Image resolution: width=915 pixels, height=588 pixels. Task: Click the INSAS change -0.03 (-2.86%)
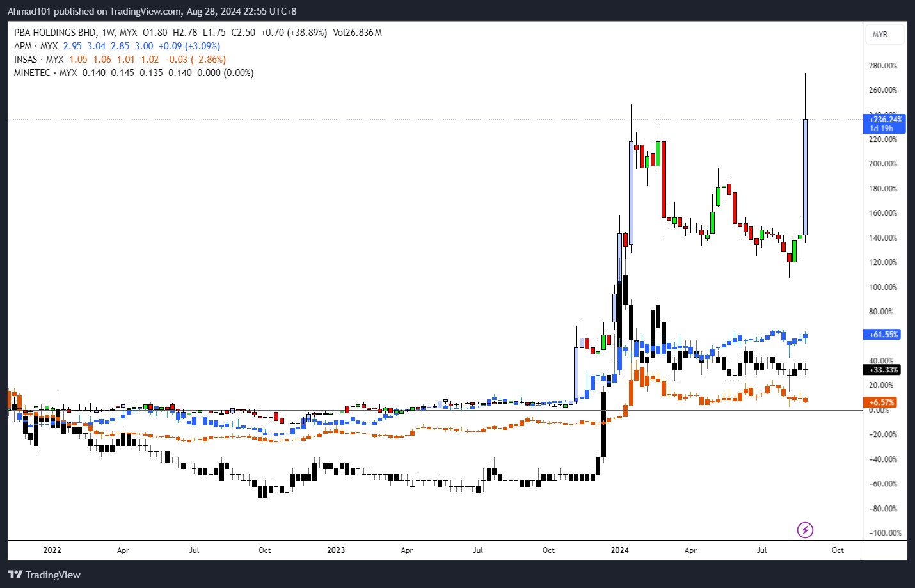click(195, 60)
